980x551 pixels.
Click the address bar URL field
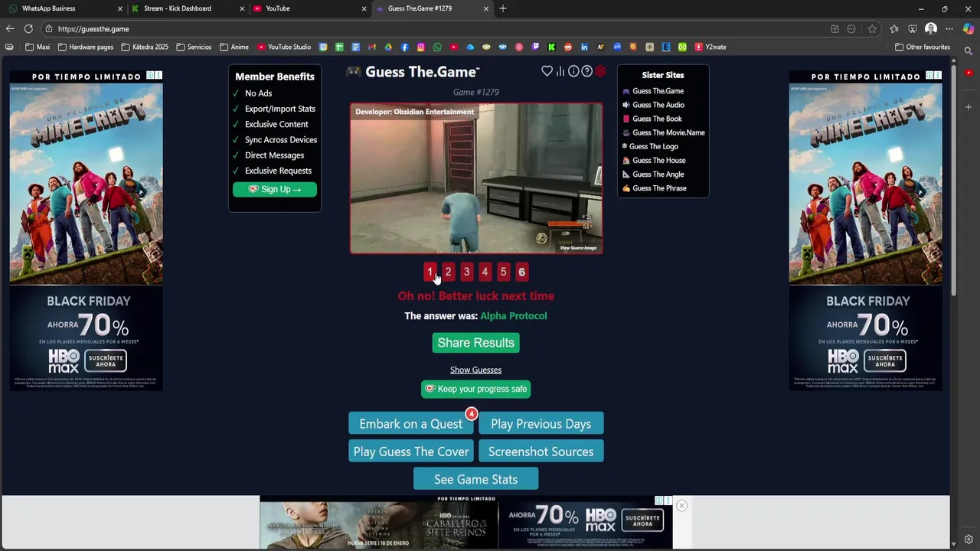(436, 29)
